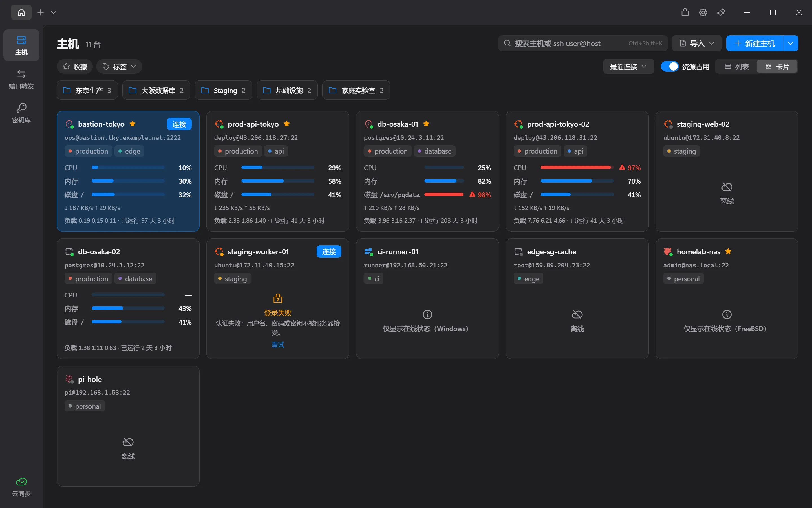
Task: Open the 最近连接 sort dropdown
Action: click(628, 67)
